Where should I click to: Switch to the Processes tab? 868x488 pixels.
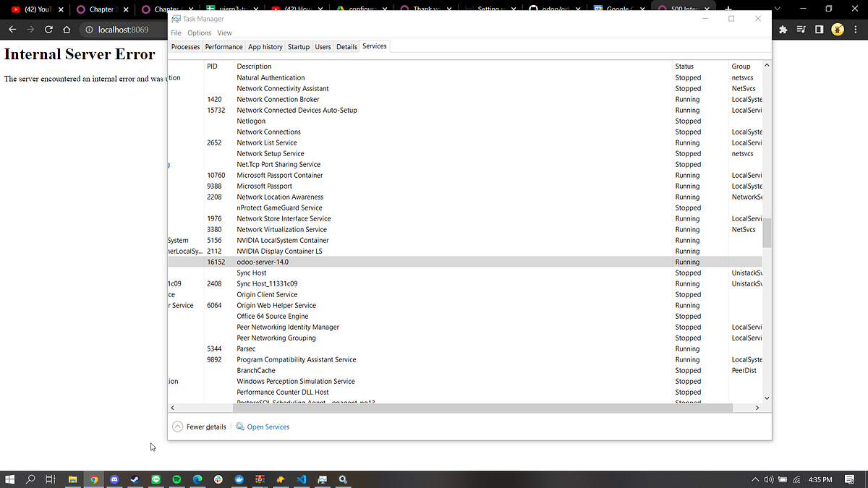185,46
